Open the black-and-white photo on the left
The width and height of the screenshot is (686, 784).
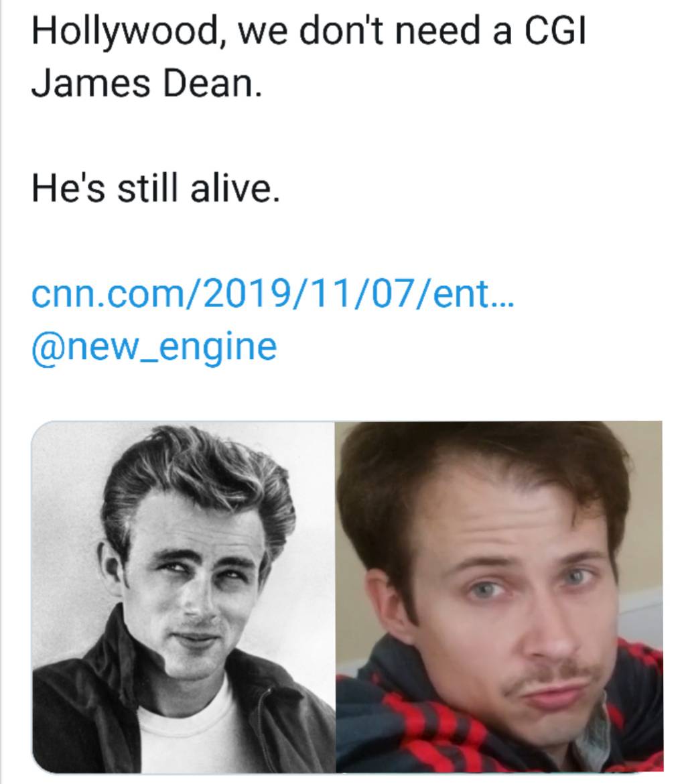point(183,596)
